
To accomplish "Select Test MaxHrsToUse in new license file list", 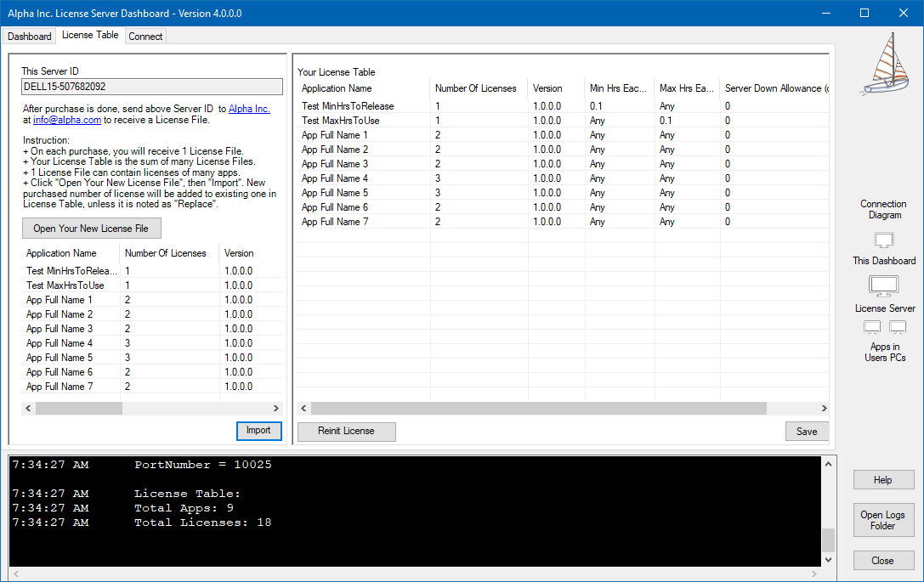I will point(153,285).
